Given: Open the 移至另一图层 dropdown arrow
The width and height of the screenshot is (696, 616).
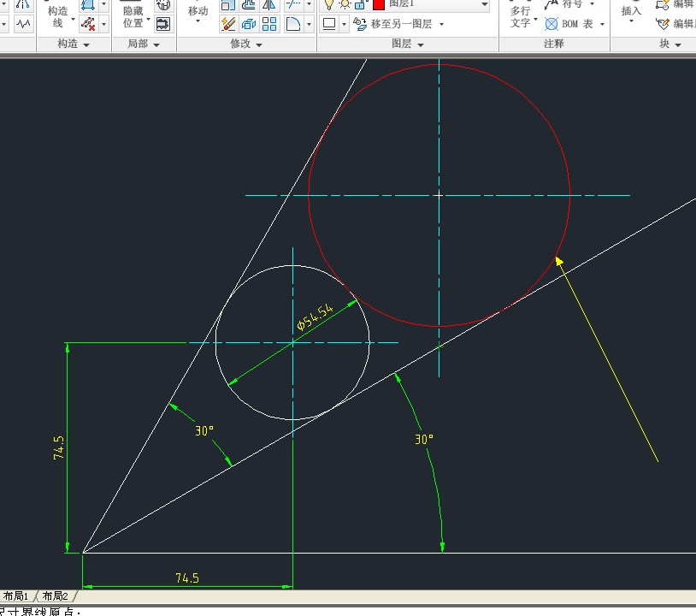Looking at the screenshot, I should click(442, 24).
